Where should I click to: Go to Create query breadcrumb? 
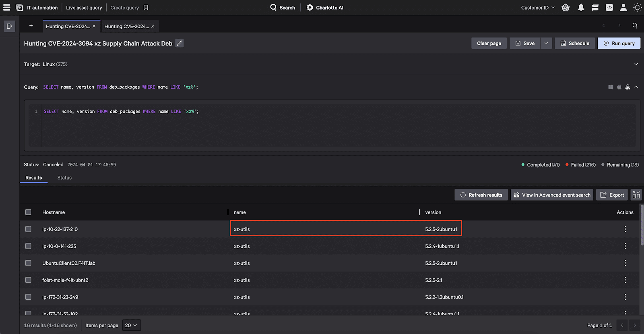click(125, 7)
